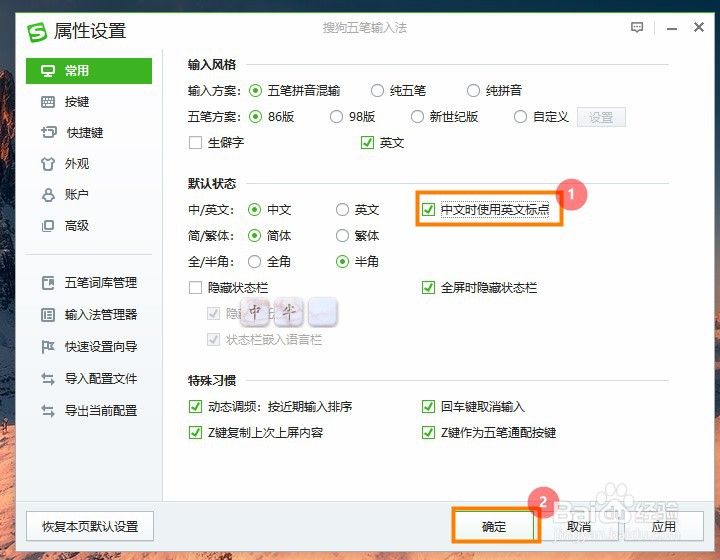Click the 半 half-width icon on floating status bar
Viewport: 720px width, 560px height.
289,313
